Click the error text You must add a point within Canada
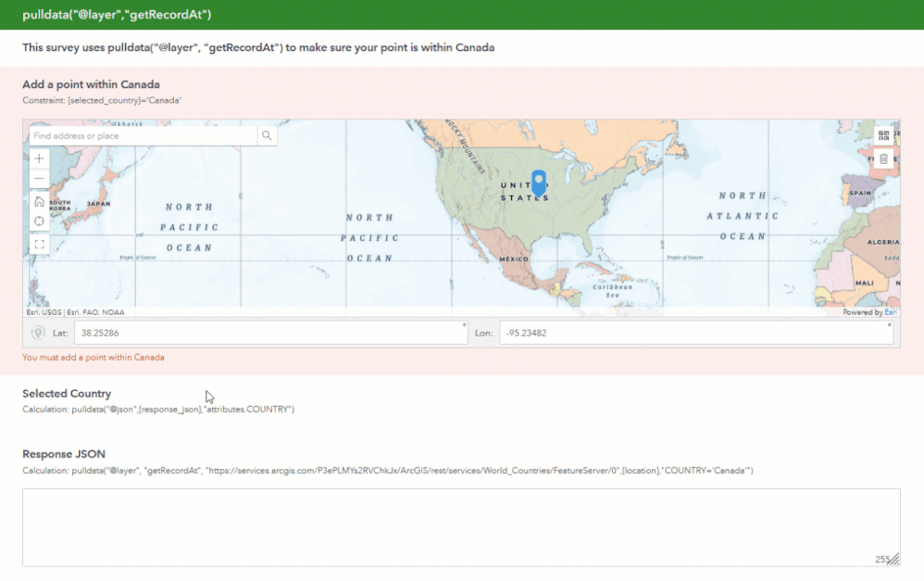Viewport: 924px width, 581px height. [x=94, y=358]
